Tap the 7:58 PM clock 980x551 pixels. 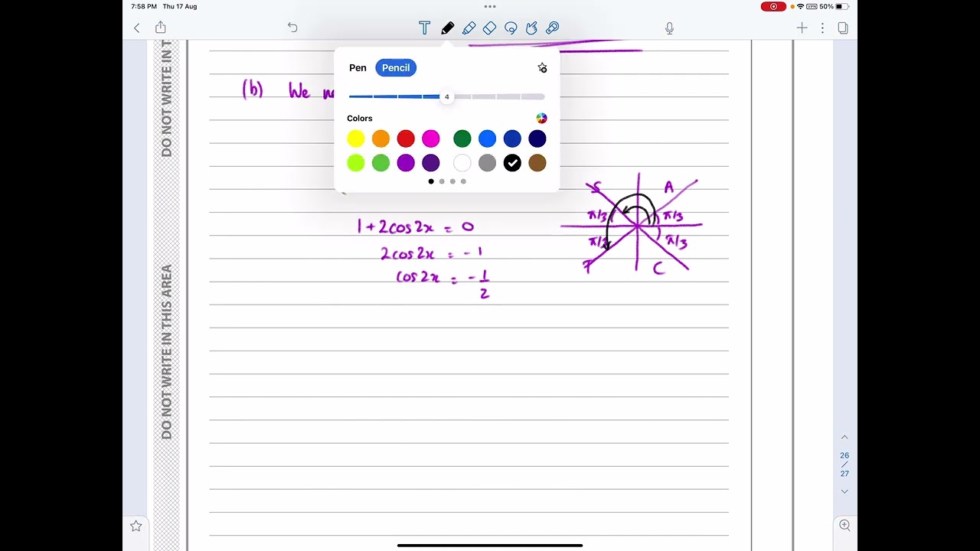click(144, 6)
